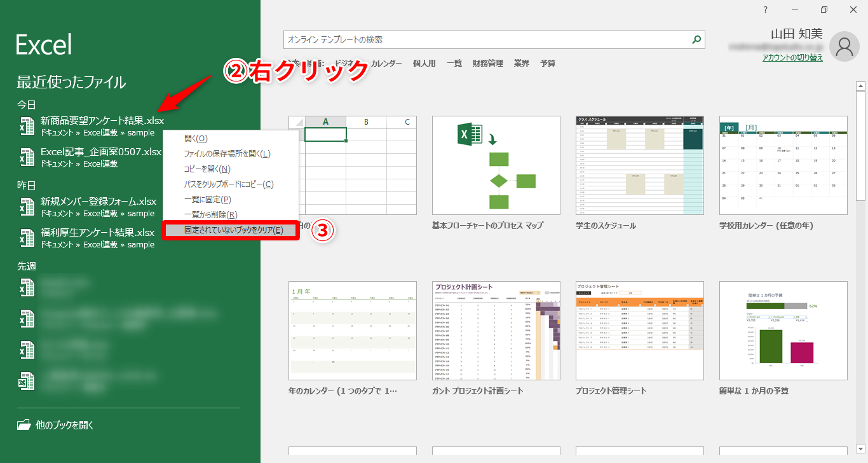This screenshot has width=868, height=463.
Task: Click the Excel icon beside Excel記事_企画案0507.xlsx
Action: click(27, 157)
